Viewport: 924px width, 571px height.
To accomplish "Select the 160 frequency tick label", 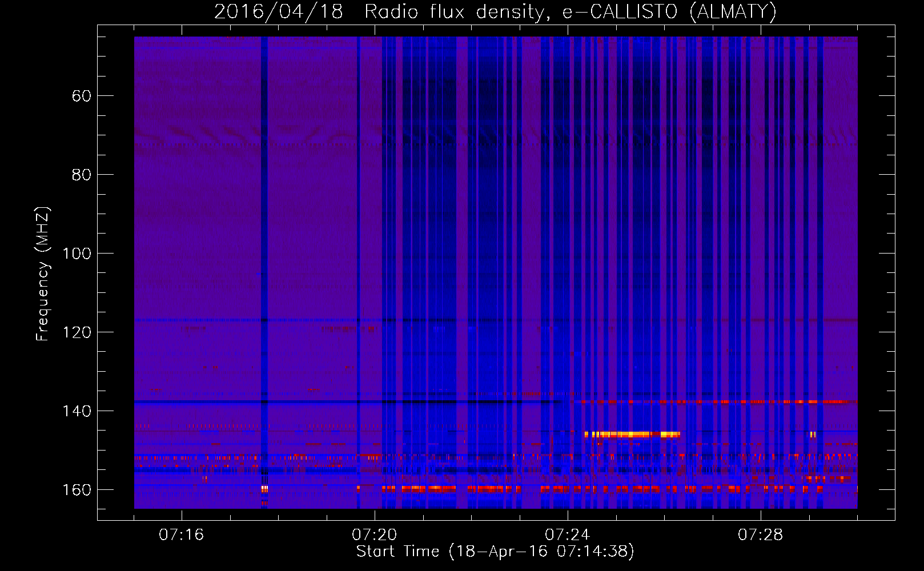I will 77,490.
